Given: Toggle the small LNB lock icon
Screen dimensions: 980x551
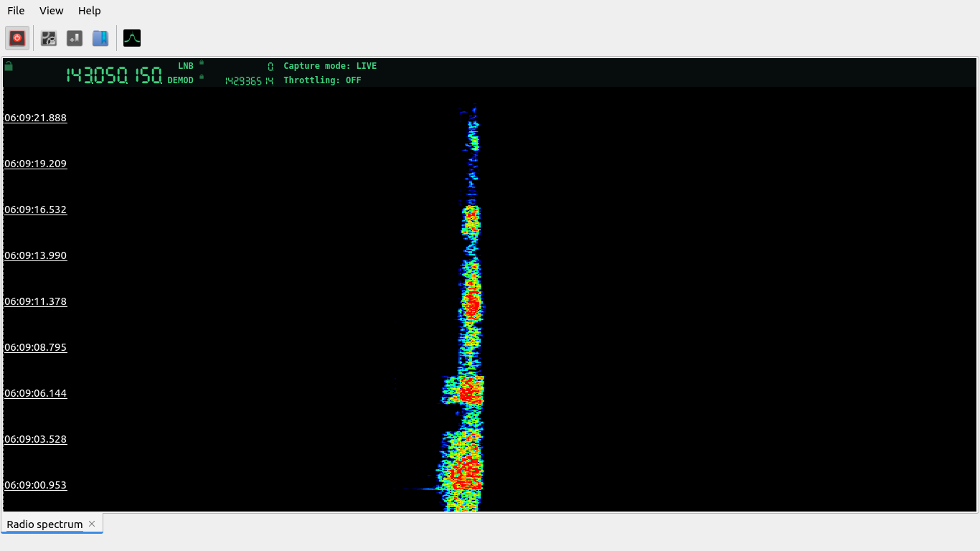Looking at the screenshot, I should pyautogui.click(x=202, y=62).
